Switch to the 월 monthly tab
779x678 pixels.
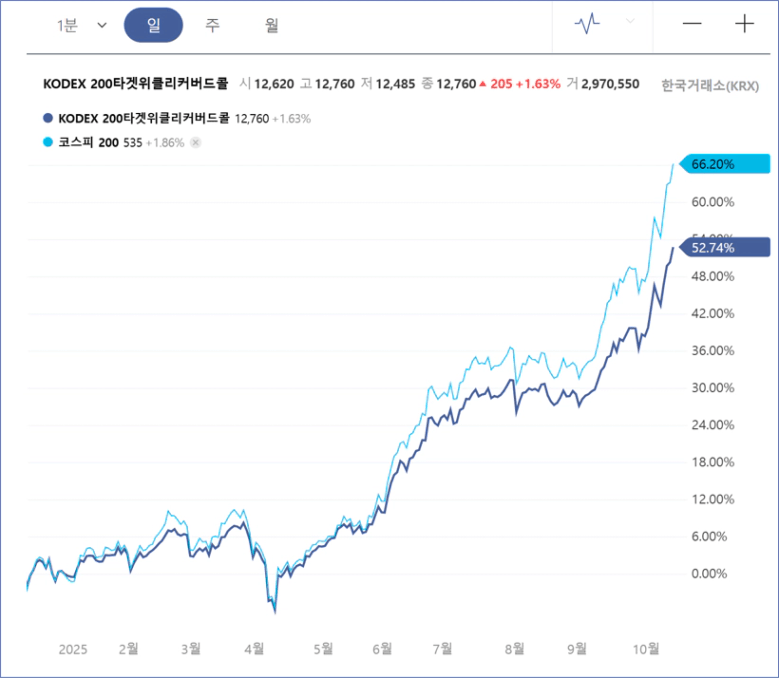[271, 25]
